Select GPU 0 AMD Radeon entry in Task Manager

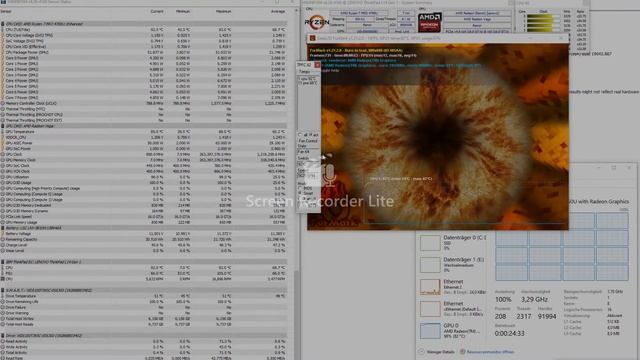[452, 331]
